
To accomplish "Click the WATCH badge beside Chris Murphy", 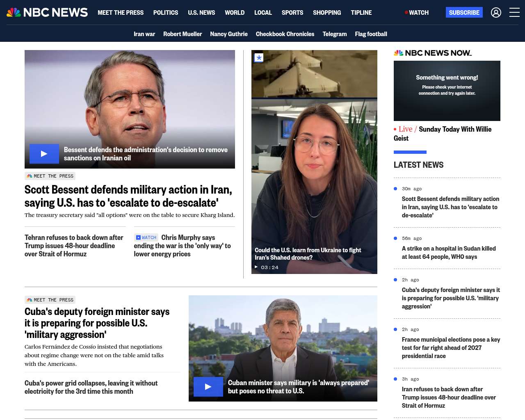I will (146, 237).
